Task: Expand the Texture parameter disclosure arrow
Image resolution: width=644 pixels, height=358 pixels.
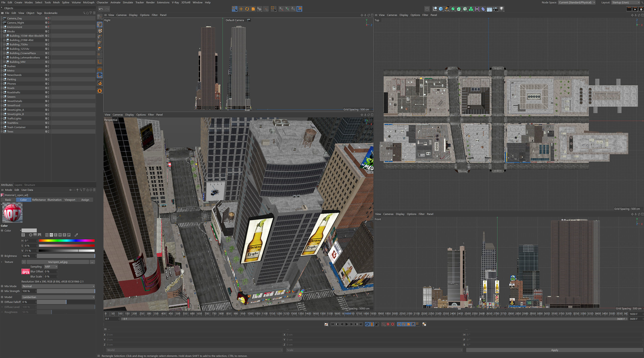Action: pos(2,262)
